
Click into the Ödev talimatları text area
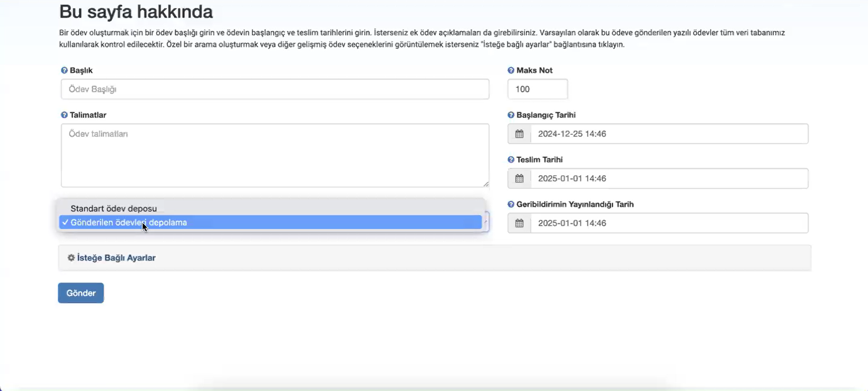coord(275,155)
